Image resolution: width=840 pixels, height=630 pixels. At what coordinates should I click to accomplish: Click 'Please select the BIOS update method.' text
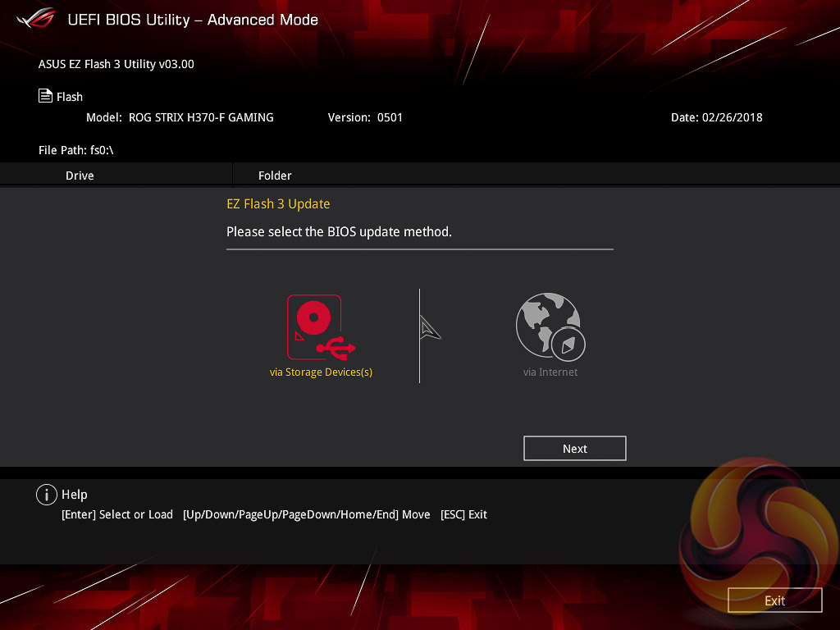tap(339, 232)
